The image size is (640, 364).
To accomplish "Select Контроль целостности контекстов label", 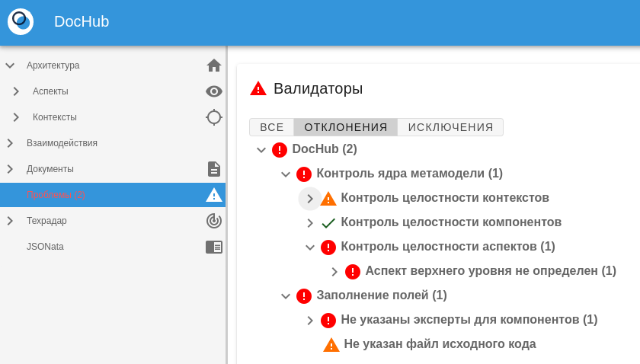I will (x=445, y=198).
